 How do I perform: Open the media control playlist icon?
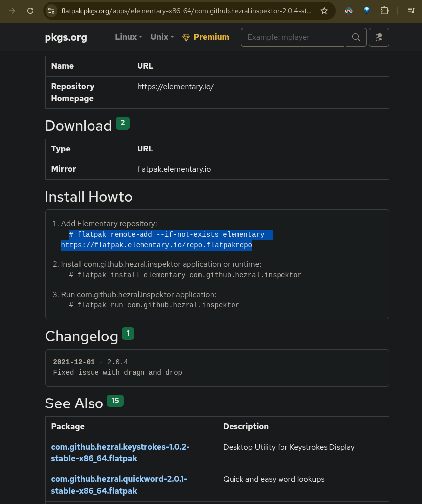tap(411, 10)
